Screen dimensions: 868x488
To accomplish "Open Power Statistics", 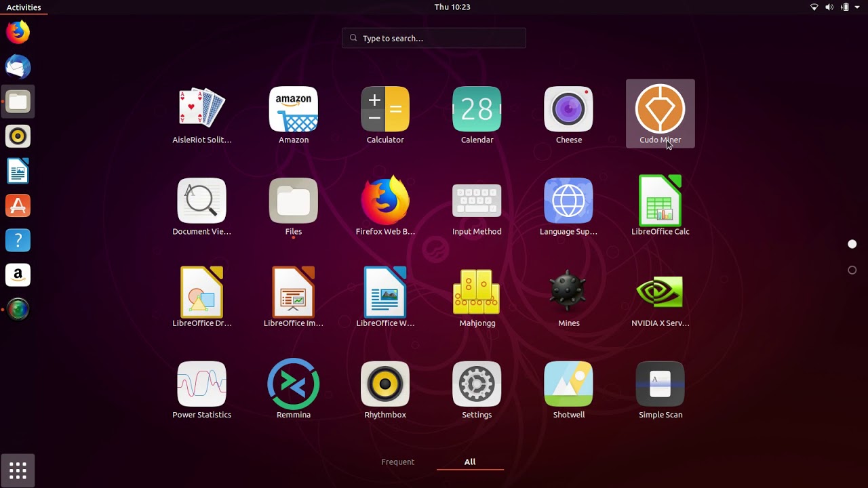I will [201, 388].
